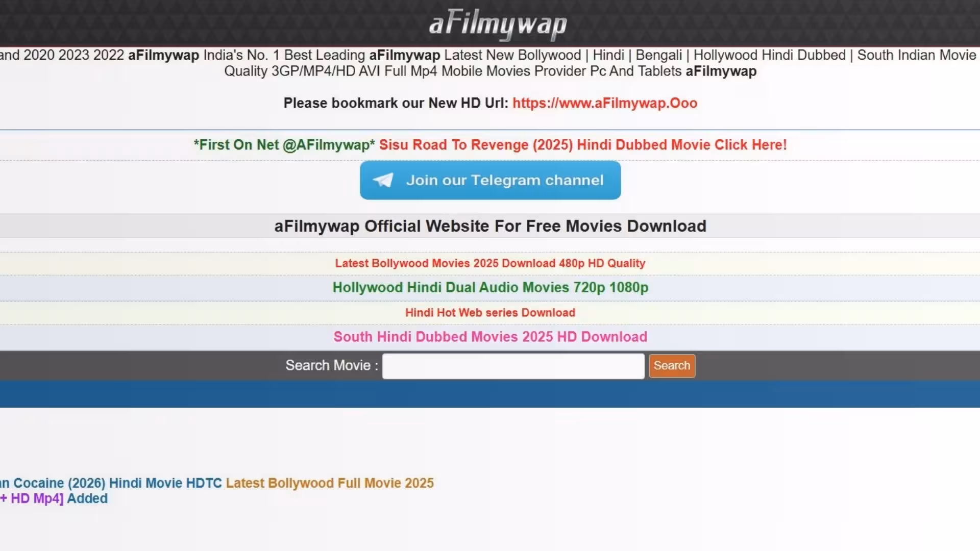980x551 pixels.
Task: Select the orange Search label
Action: [671, 365]
